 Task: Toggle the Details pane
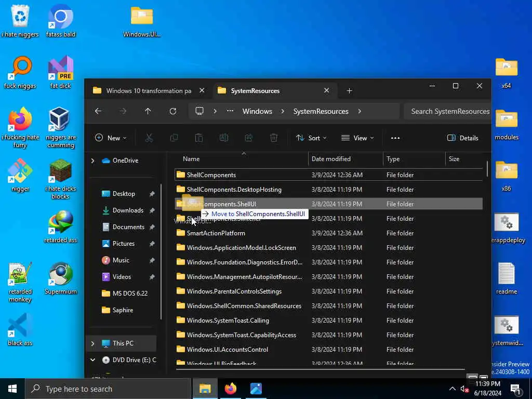pyautogui.click(x=463, y=138)
